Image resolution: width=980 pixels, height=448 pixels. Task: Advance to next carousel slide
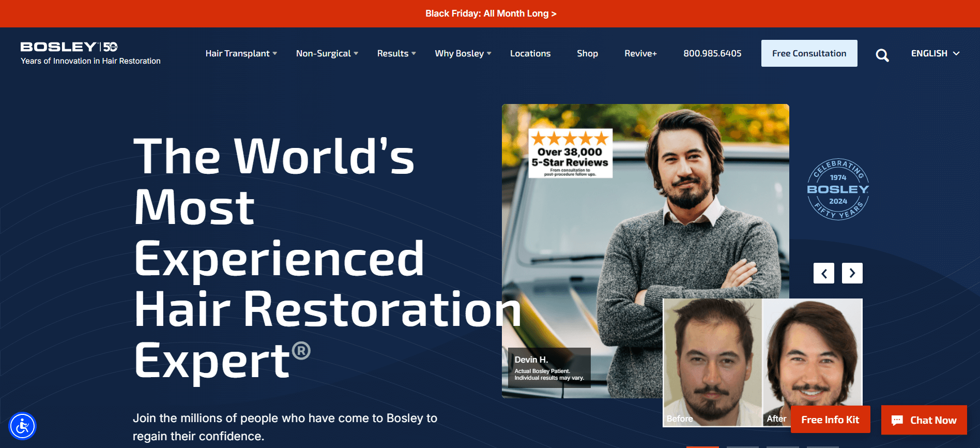(852, 273)
